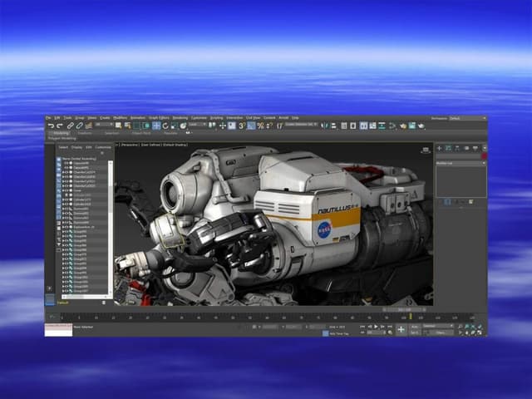Click the object color swatch in command panel
532x399 pixels.
coord(484,155)
